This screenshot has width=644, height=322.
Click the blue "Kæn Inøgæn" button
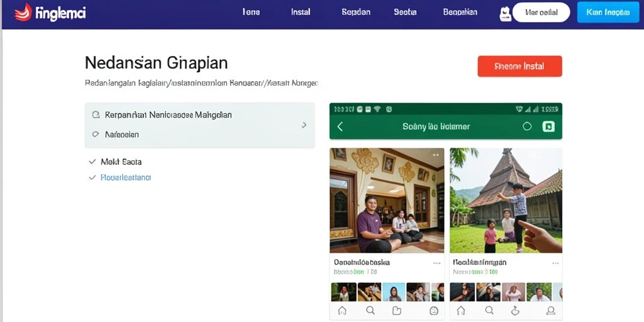pyautogui.click(x=608, y=13)
